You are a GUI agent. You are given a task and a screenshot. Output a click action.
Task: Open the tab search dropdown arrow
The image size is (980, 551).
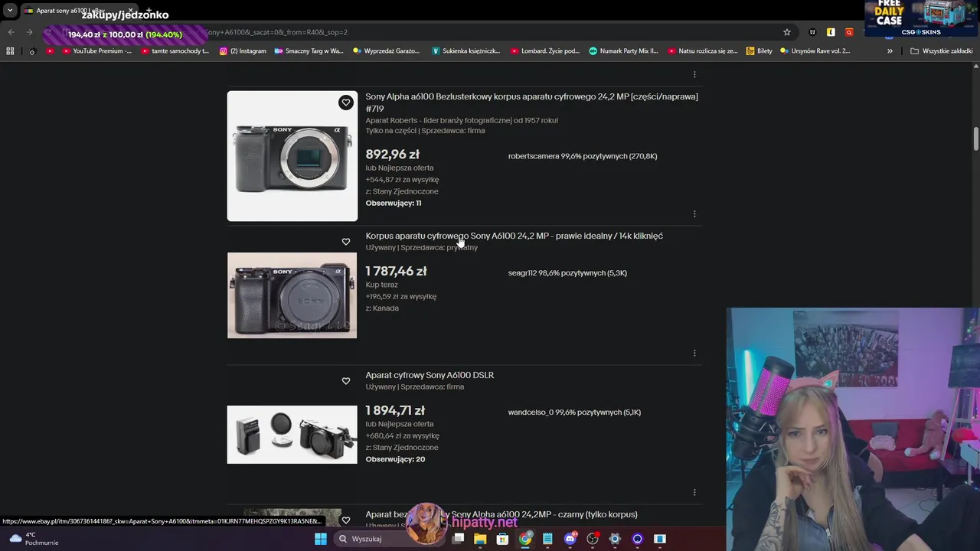coord(10,11)
